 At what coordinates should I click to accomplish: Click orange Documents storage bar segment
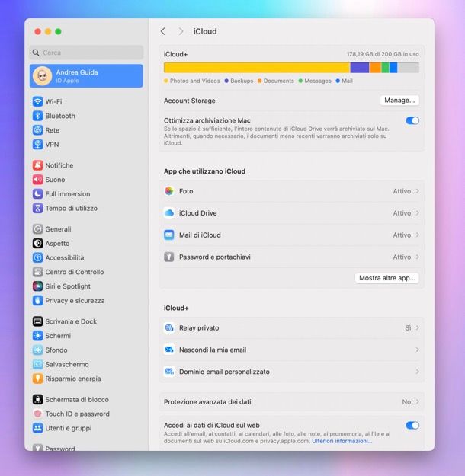[x=375, y=67]
